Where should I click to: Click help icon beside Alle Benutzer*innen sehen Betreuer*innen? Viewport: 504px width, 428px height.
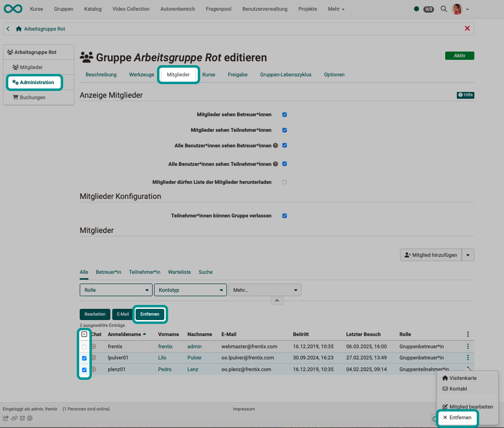[276, 145]
